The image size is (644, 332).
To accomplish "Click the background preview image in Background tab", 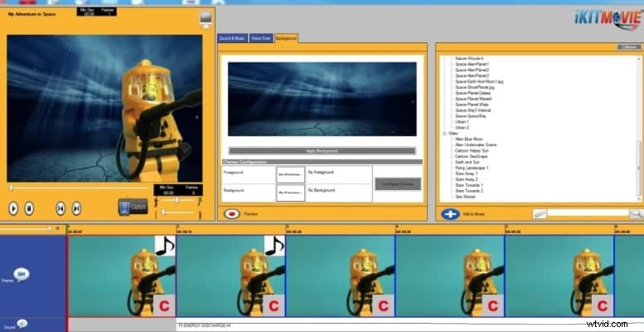I will (322, 99).
